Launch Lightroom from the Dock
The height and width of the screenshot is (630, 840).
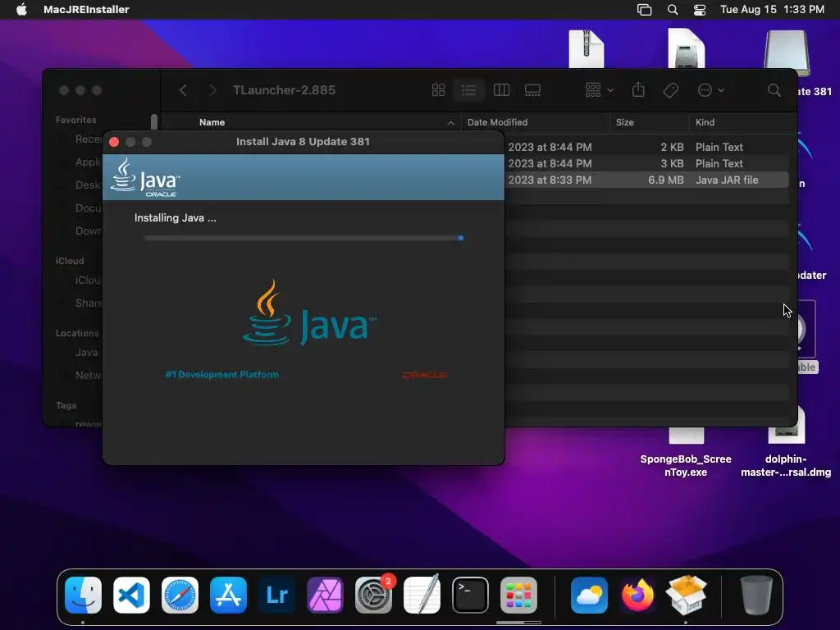click(x=276, y=596)
